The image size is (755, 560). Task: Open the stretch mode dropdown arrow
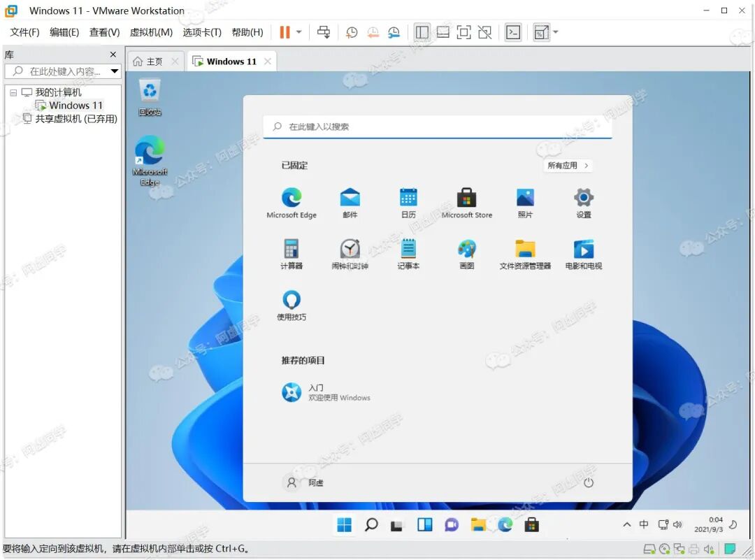[556, 32]
